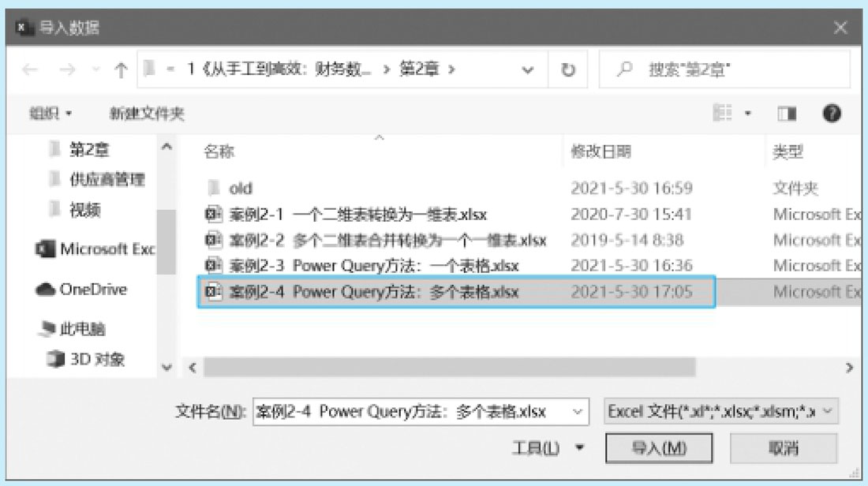This screenshot has width=868, height=486.
Task: Select file 案例2-3 Power Query方法：一个表格.xlsx
Action: (x=374, y=266)
